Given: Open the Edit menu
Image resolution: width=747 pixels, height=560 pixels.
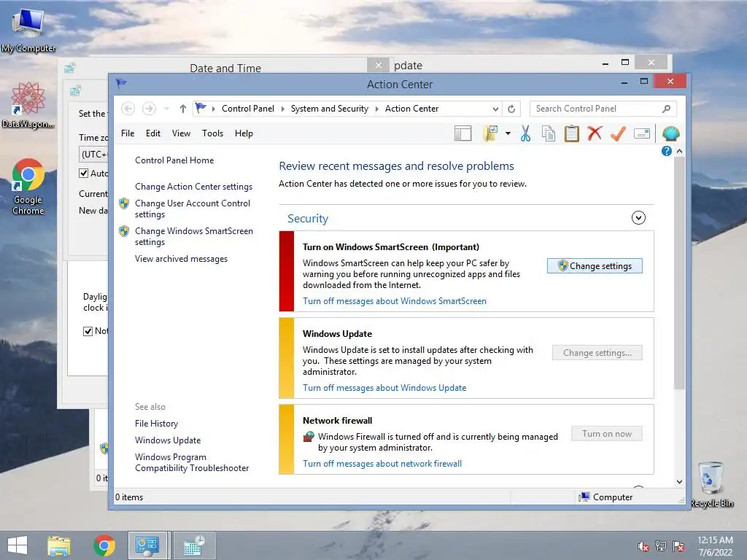Looking at the screenshot, I should click(153, 133).
